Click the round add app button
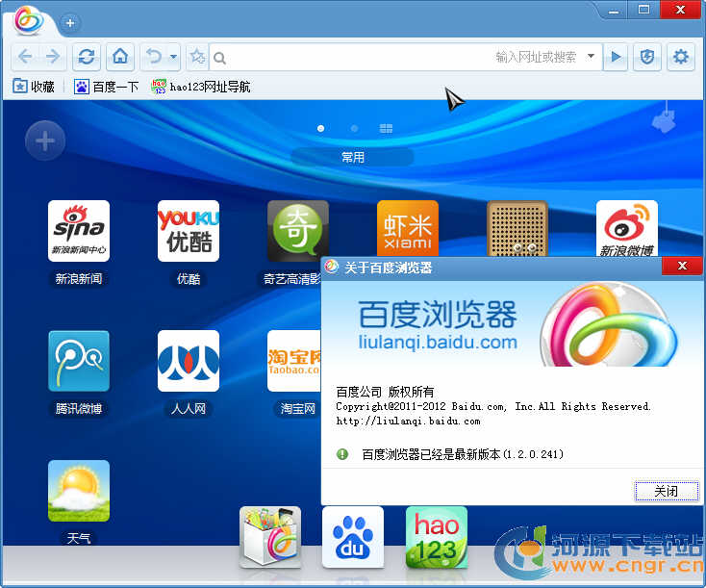Image resolution: width=706 pixels, height=588 pixels. (x=45, y=141)
